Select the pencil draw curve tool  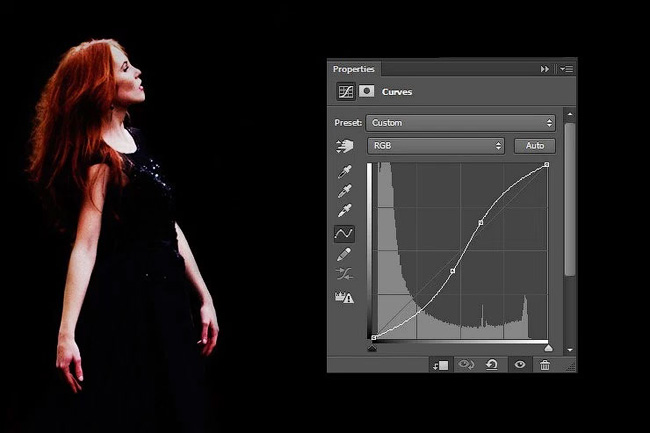pos(344,254)
